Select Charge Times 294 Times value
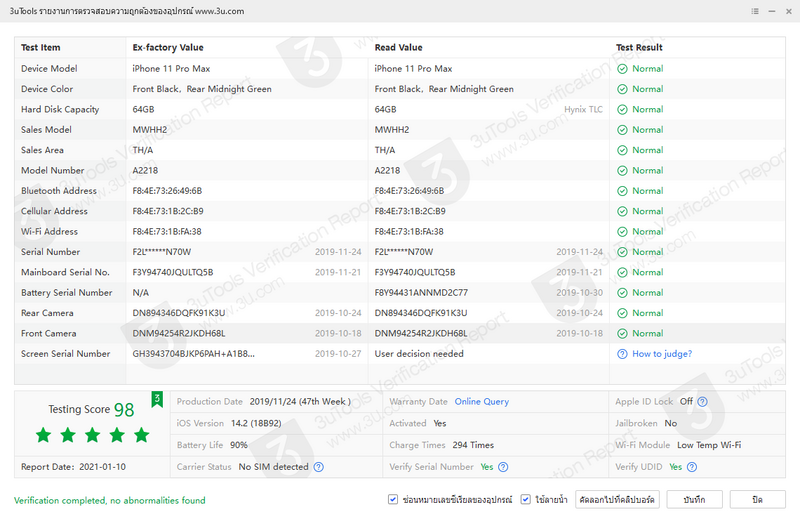This screenshot has width=800, height=526. [x=473, y=445]
